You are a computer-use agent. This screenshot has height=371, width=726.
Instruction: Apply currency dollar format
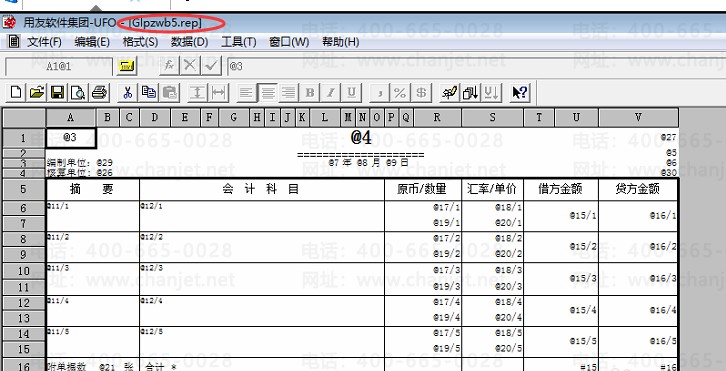click(421, 92)
